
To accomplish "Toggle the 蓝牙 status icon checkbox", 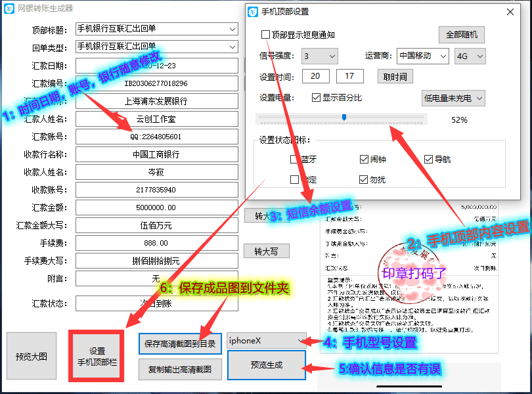I will tap(294, 159).
